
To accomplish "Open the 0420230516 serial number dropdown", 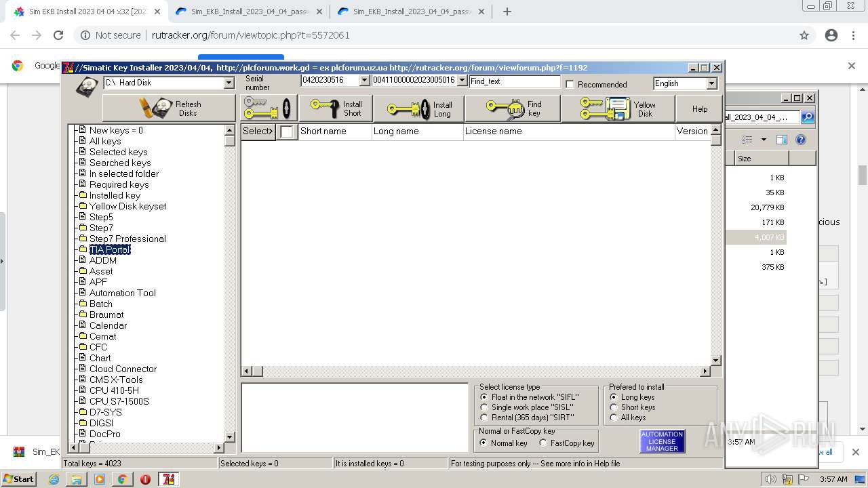I will [364, 81].
